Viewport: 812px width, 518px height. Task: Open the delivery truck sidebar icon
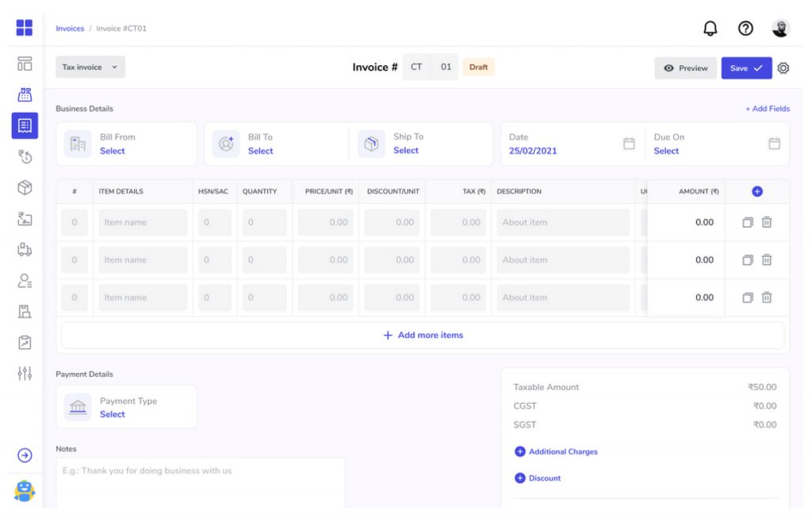pyautogui.click(x=25, y=250)
